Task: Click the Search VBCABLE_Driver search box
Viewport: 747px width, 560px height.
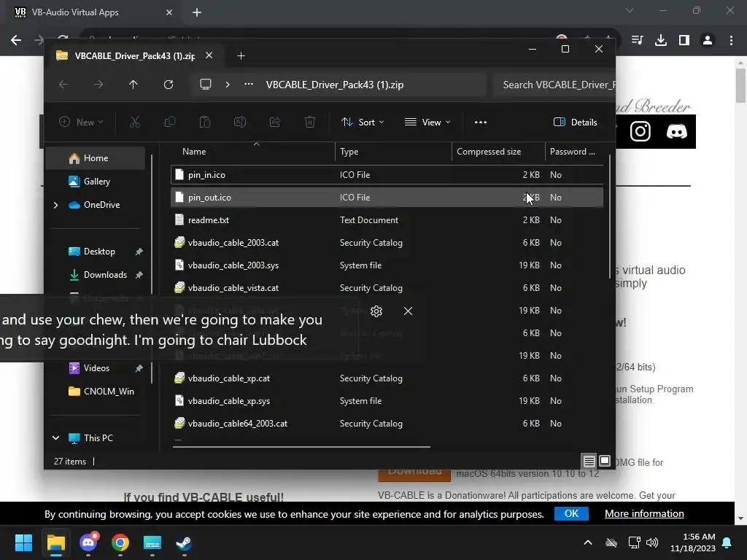Action: point(554,85)
